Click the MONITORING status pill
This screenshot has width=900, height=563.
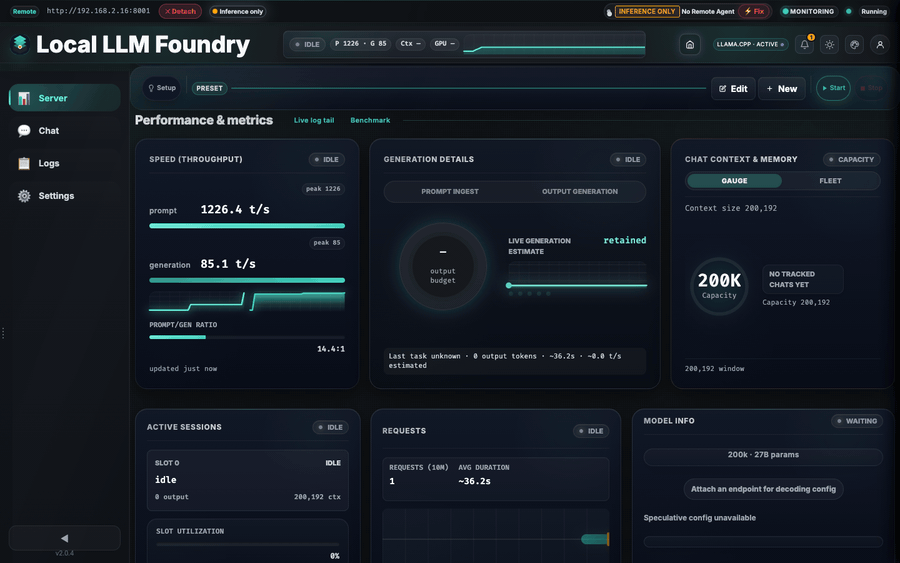[808, 11]
